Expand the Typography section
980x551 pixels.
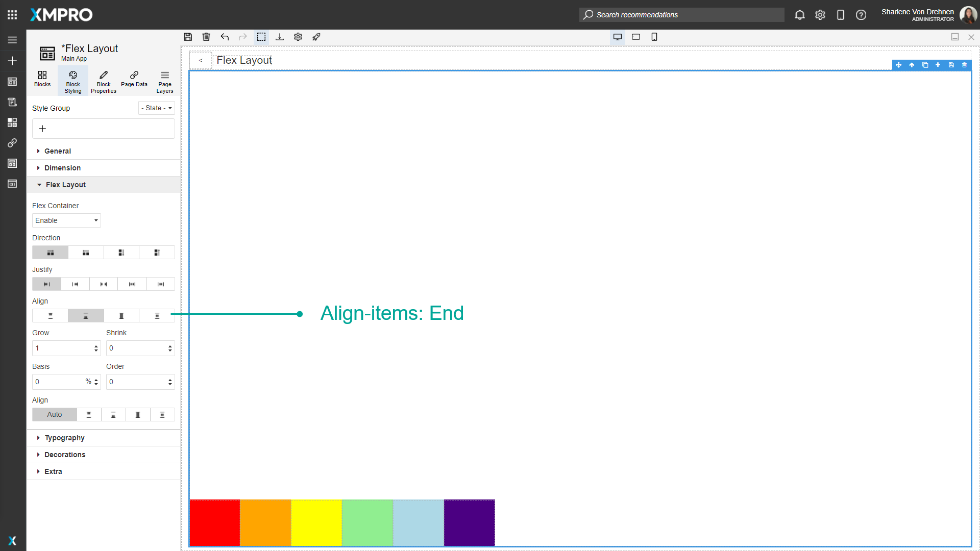point(64,437)
